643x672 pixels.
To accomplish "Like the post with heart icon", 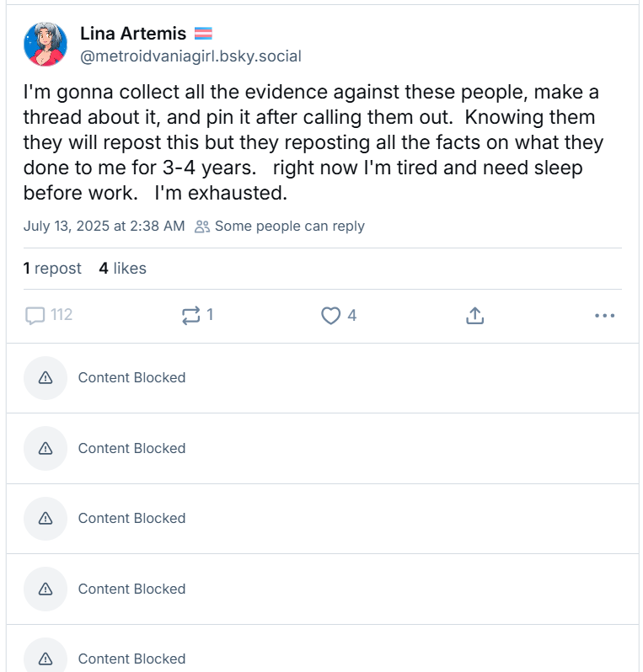I will (331, 316).
